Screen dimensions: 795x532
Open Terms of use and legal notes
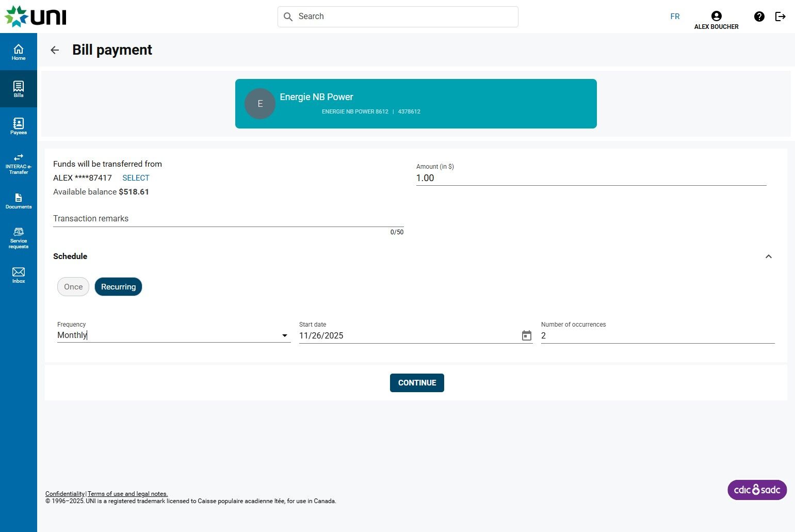pos(128,494)
